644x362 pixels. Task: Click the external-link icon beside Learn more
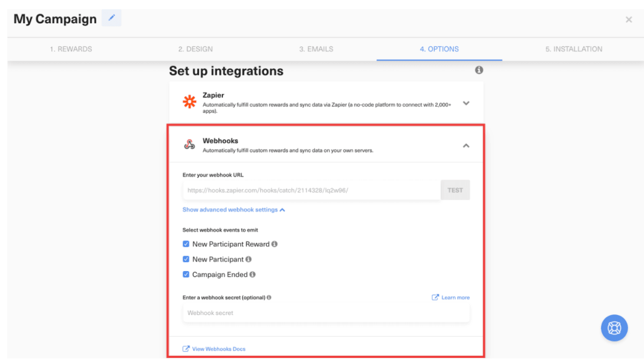[x=435, y=297]
